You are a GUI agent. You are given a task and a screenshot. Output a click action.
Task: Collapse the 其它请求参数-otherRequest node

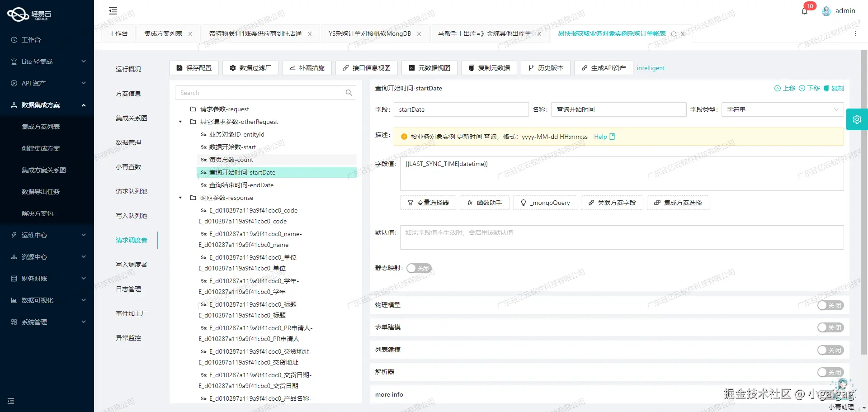(x=179, y=122)
